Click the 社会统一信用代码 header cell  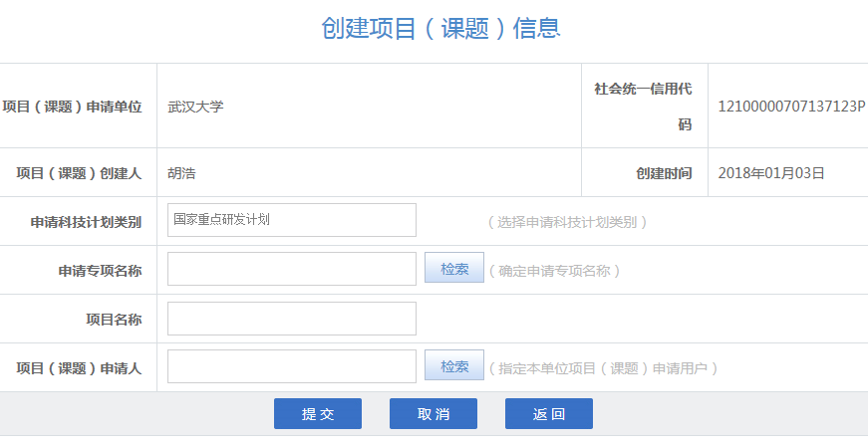tap(643, 106)
